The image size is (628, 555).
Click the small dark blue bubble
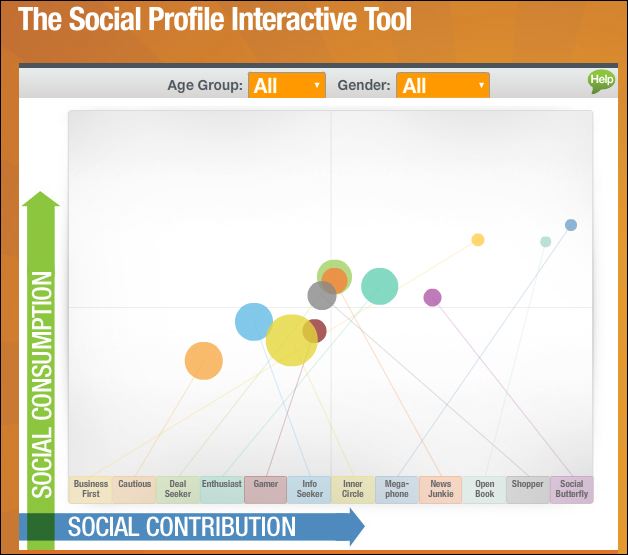pos(571,225)
